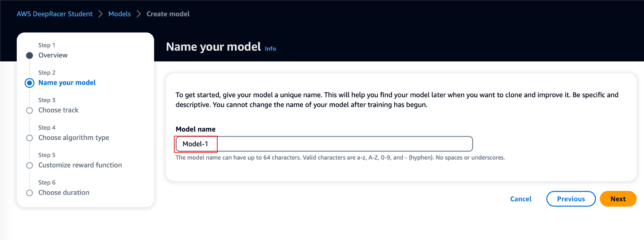This screenshot has width=644, height=240.
Task: Select the Step 5 reward function circle
Action: click(x=29, y=165)
